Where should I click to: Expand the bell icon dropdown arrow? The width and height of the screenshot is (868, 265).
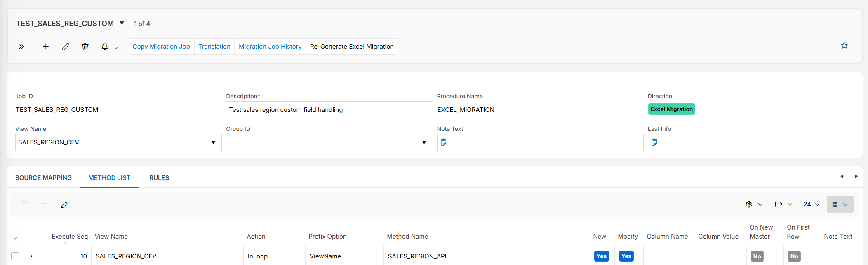click(116, 47)
